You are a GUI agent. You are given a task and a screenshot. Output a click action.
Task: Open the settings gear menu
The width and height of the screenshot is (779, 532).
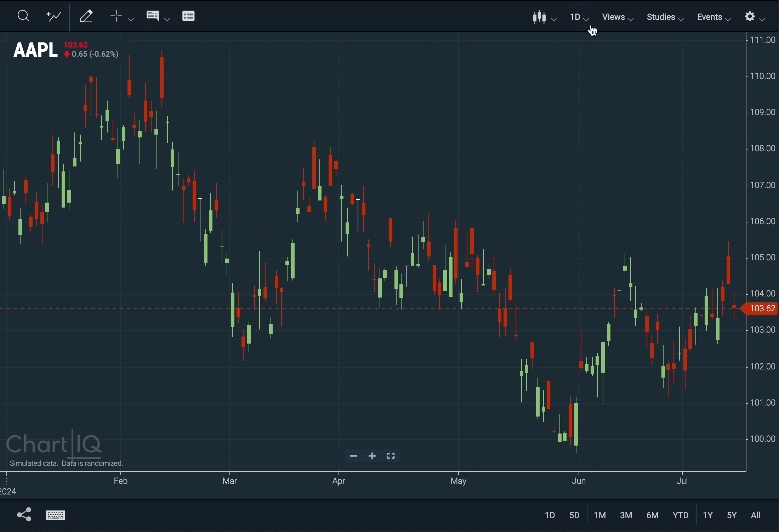pyautogui.click(x=750, y=17)
